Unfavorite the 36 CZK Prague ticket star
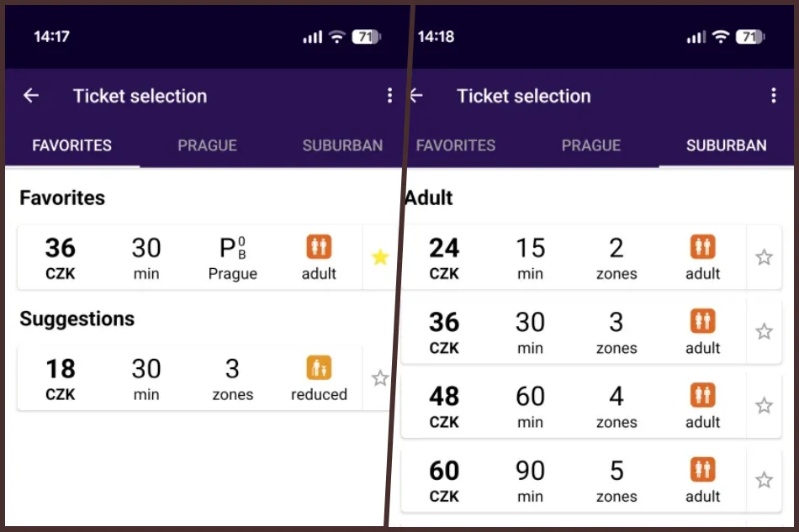Image resolution: width=799 pixels, height=532 pixels. pos(380,257)
